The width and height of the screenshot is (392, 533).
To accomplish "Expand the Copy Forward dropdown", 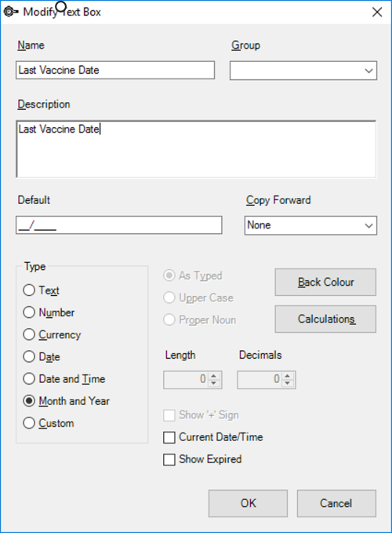I will [x=310, y=225].
